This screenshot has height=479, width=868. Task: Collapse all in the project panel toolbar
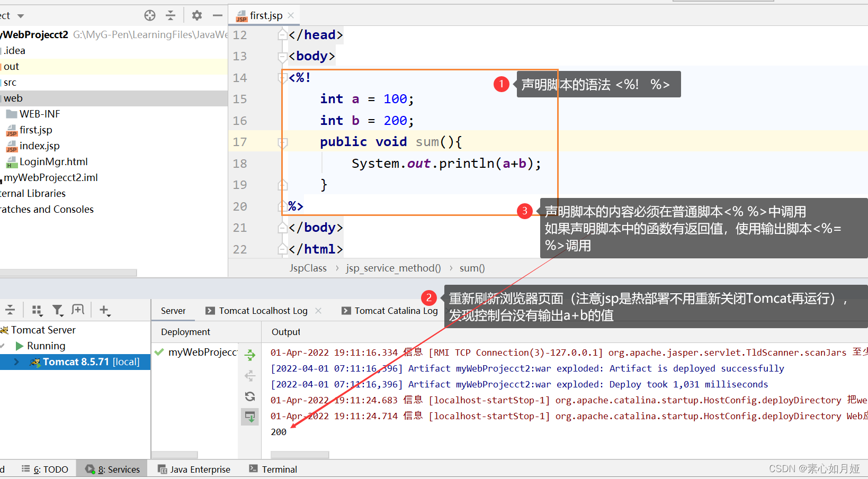pos(171,15)
